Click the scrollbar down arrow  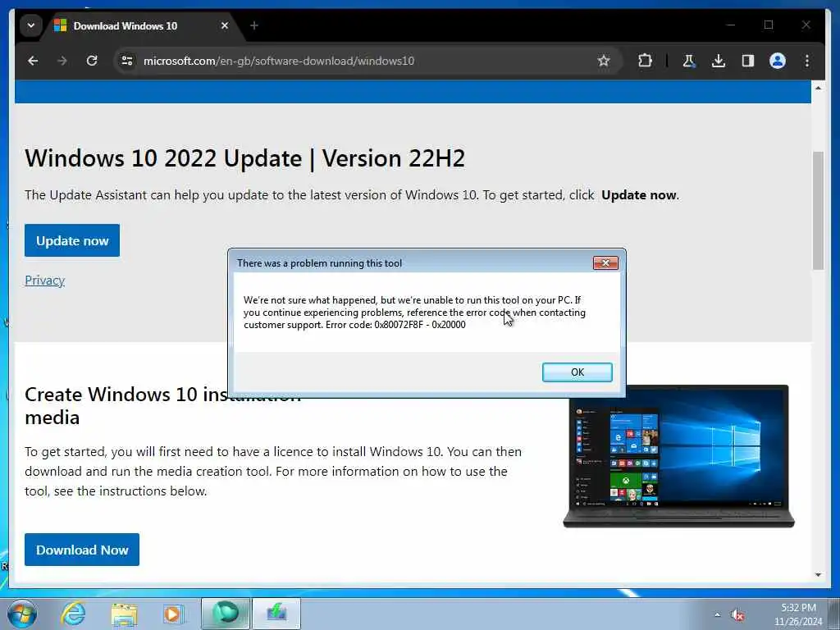818,575
